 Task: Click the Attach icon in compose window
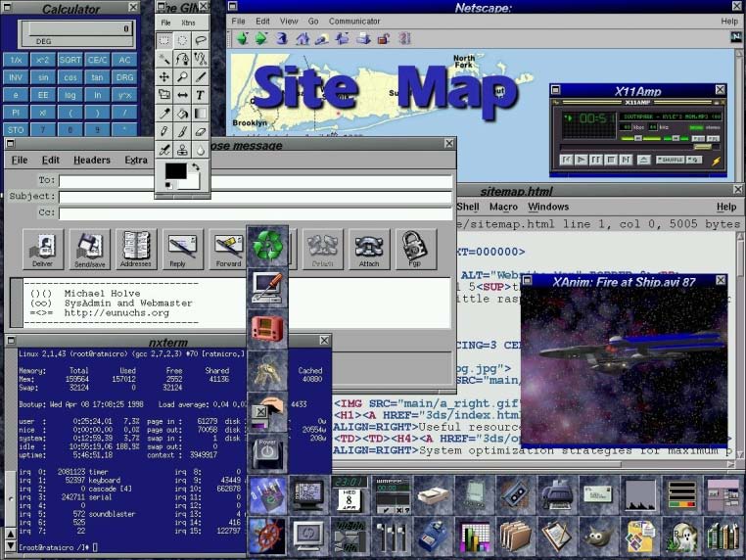point(369,250)
